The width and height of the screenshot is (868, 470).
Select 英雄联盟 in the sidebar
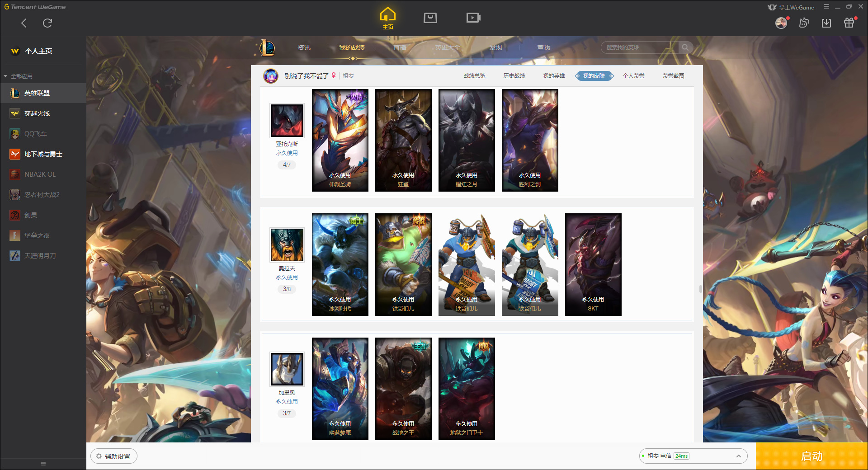43,93
